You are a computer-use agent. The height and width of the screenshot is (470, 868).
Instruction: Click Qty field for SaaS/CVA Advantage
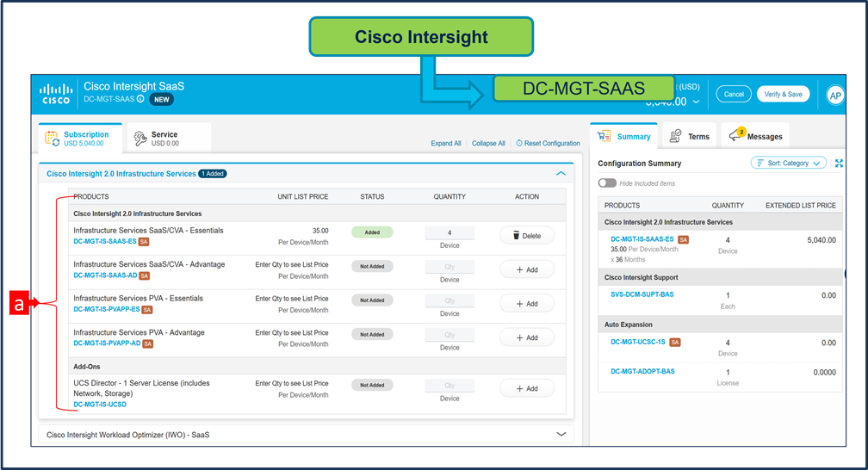coord(449,267)
